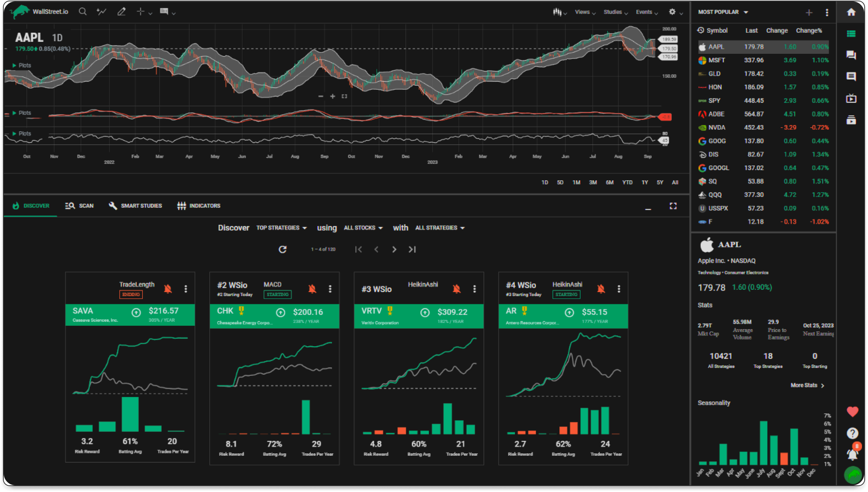This screenshot has width=868, height=492.
Task: Open the ALL STOCKS dropdown
Action: (x=363, y=228)
